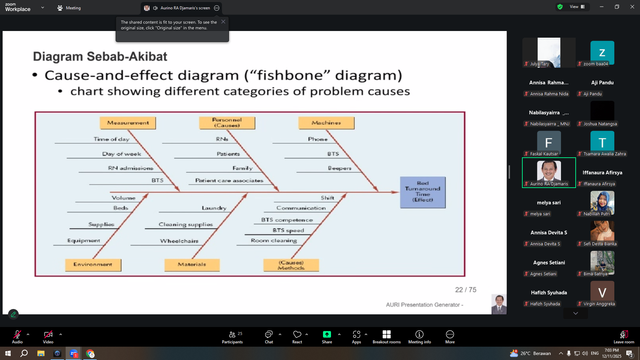Viewport: 640px width, 360px height.
Task: Open screen share options beside Aurino RA Djamaris's screen
Action: [x=217, y=8]
